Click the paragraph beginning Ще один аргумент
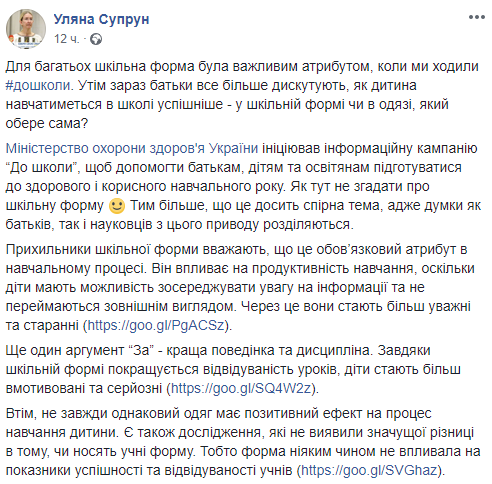The width and height of the screenshot is (492, 484). [233, 369]
